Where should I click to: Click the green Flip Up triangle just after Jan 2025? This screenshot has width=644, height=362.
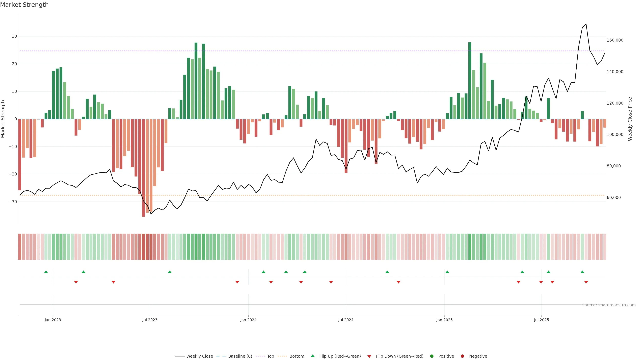(447, 272)
